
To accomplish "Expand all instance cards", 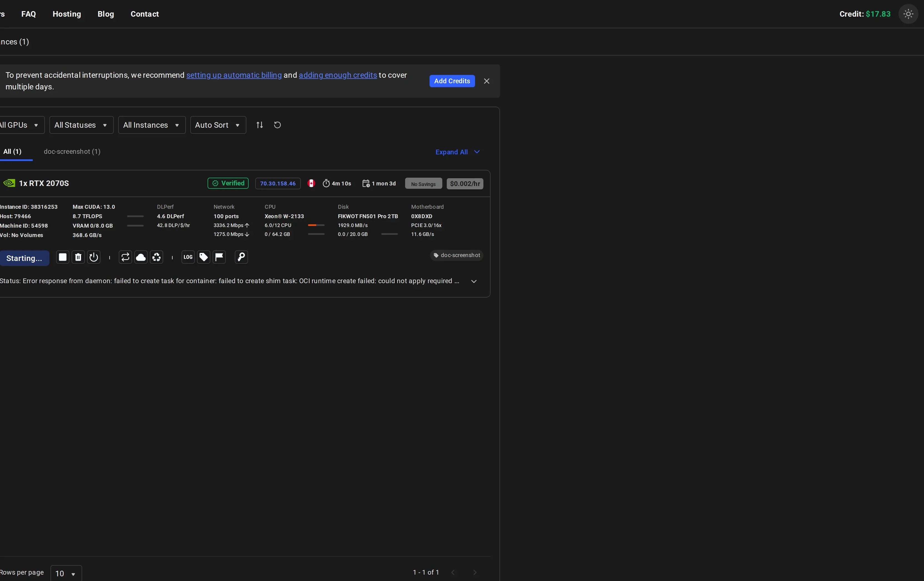I will click(458, 152).
